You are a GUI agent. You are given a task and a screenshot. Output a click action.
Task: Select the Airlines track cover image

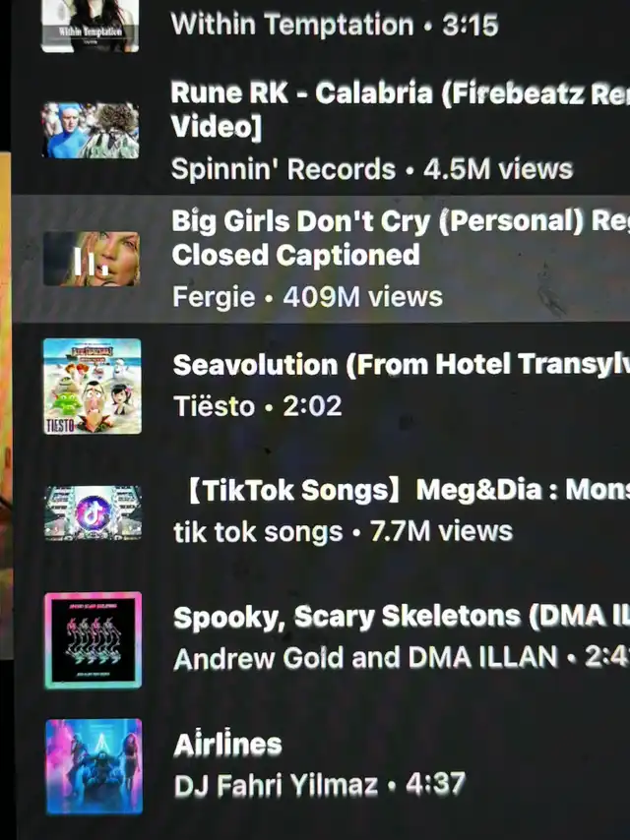94,766
